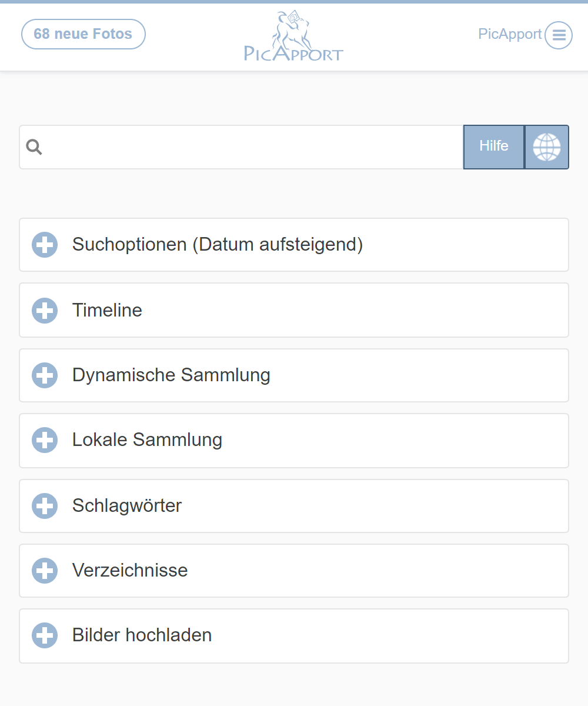Click the globe map search icon

pyautogui.click(x=547, y=147)
